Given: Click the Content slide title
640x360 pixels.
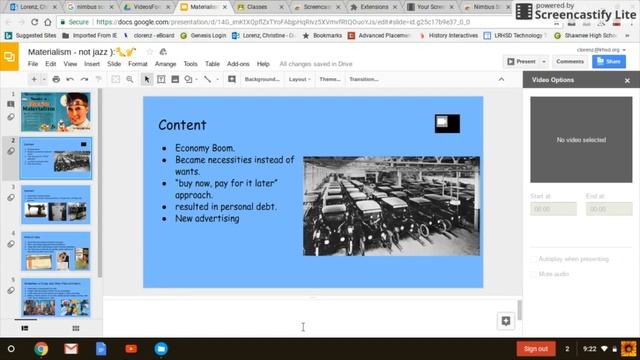Looking at the screenshot, I should click(182, 125).
